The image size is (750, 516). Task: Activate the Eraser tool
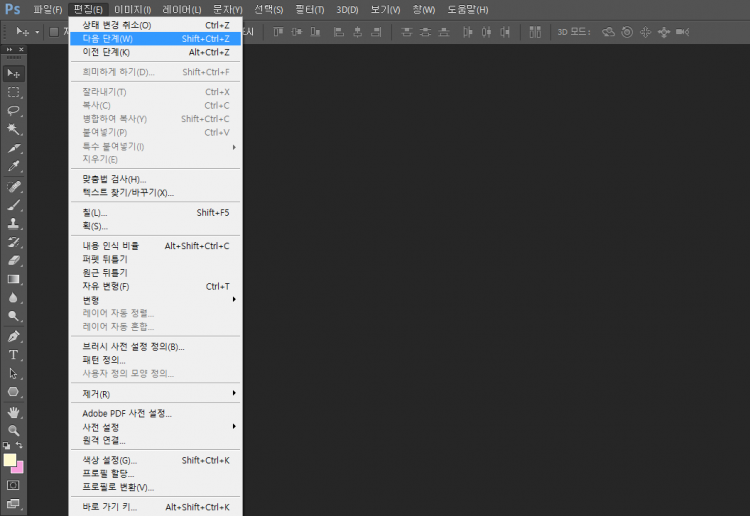coord(14,260)
